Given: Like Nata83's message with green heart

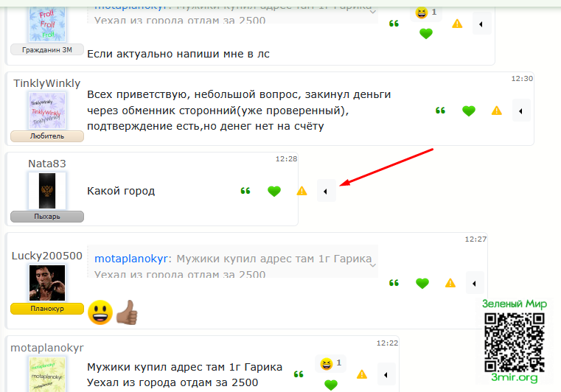Looking at the screenshot, I should click(274, 191).
